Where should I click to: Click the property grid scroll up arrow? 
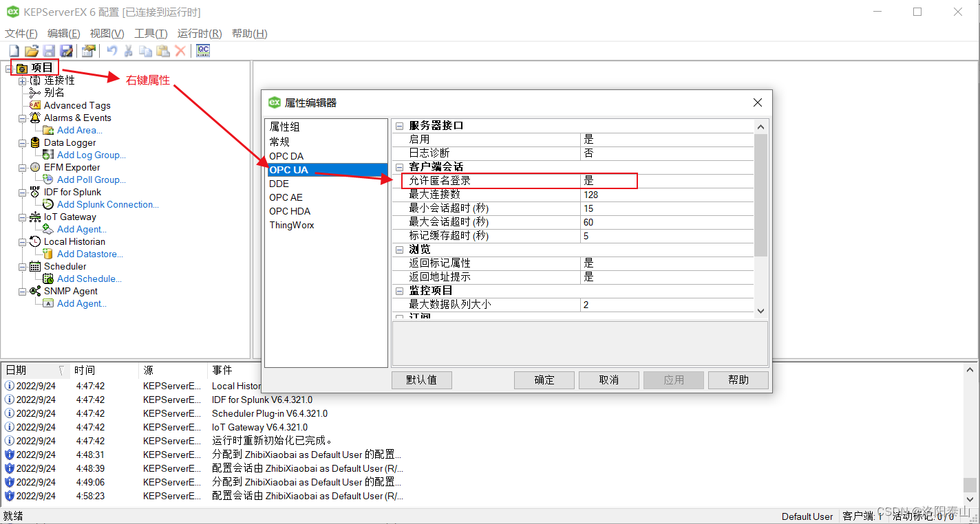pyautogui.click(x=760, y=127)
